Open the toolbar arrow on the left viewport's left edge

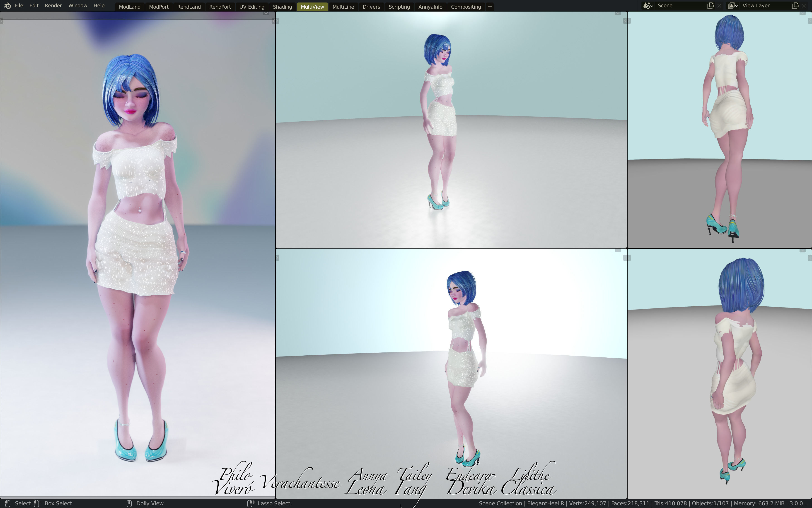(1, 21)
